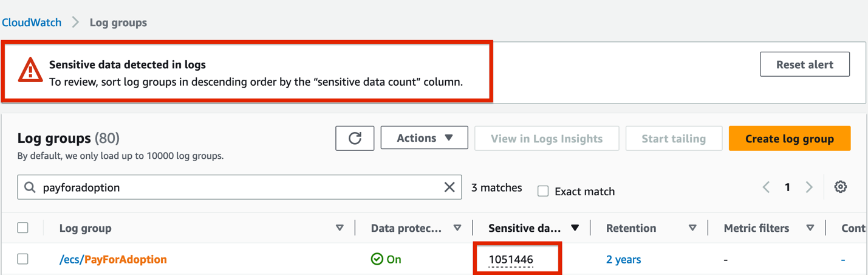Toggle the Exact match checkbox
The width and height of the screenshot is (868, 275).
pos(543,191)
